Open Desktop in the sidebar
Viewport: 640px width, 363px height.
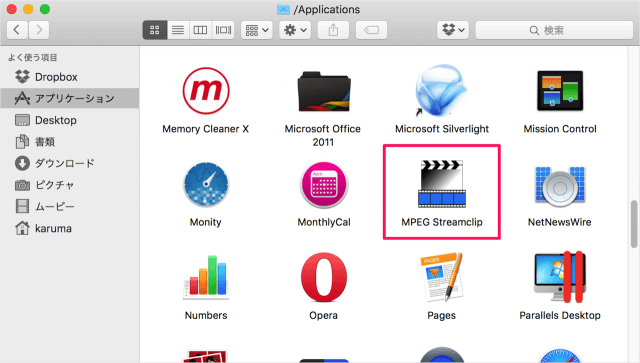70,120
